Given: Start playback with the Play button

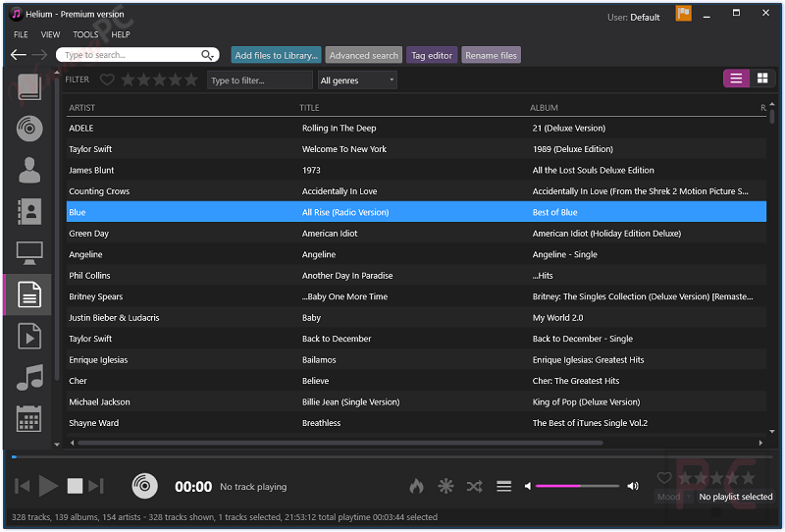Looking at the screenshot, I should coord(48,486).
